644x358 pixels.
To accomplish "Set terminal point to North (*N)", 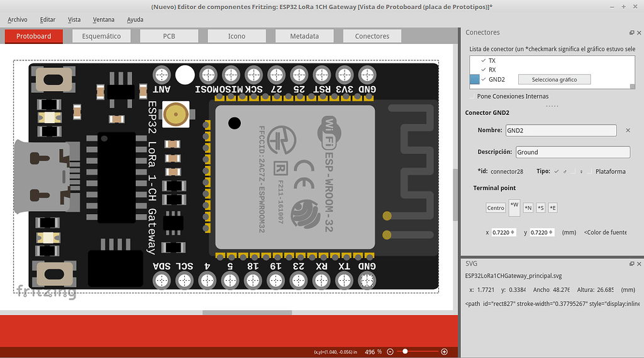I will pos(528,208).
